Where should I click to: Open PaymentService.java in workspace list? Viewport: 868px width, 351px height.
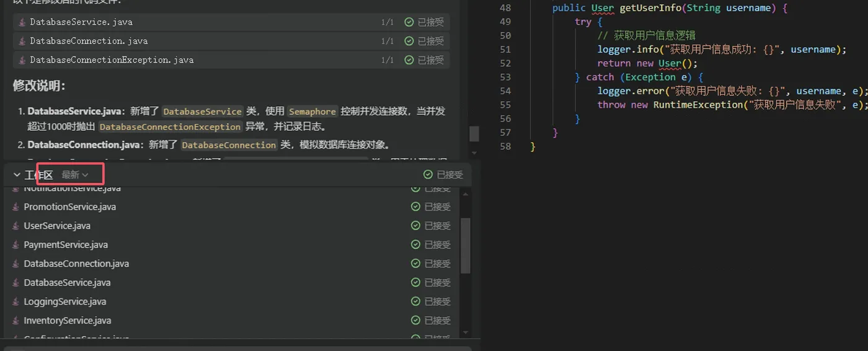66,245
